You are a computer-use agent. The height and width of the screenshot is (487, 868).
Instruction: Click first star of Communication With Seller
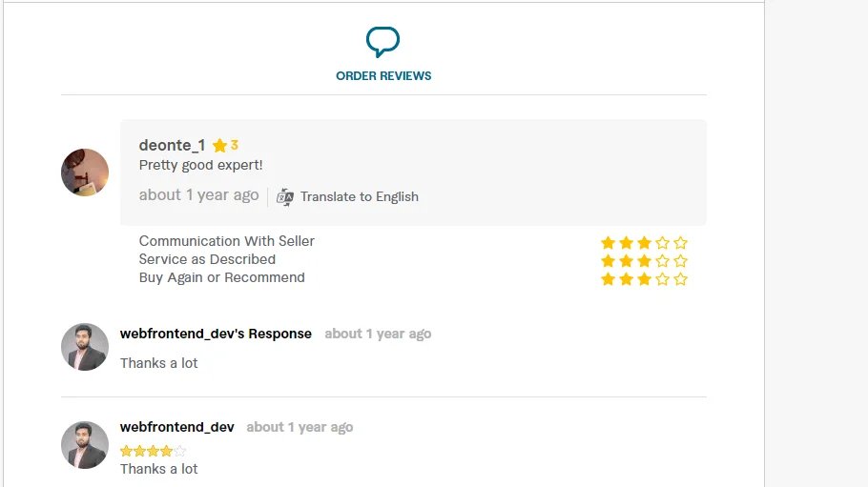click(x=608, y=243)
